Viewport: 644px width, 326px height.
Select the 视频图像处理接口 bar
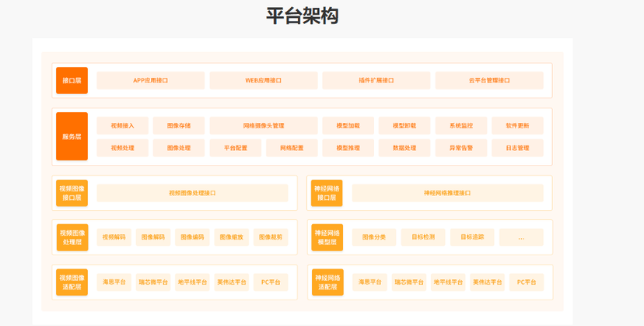tap(192, 193)
